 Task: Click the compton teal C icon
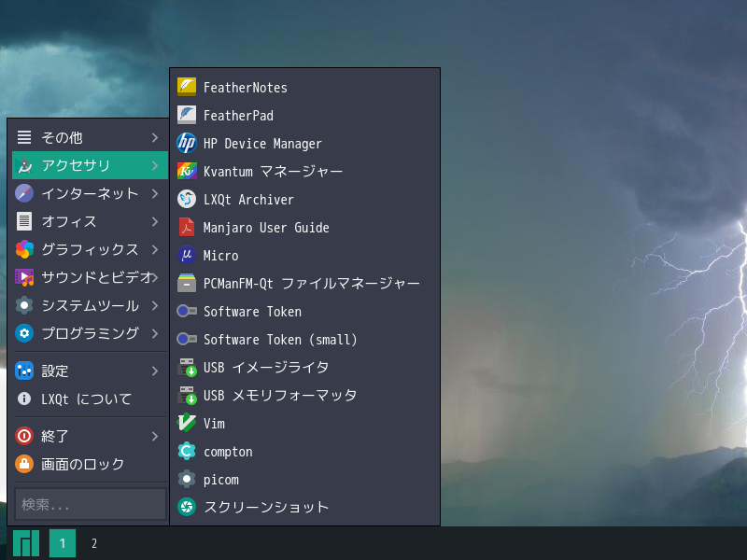coord(186,451)
